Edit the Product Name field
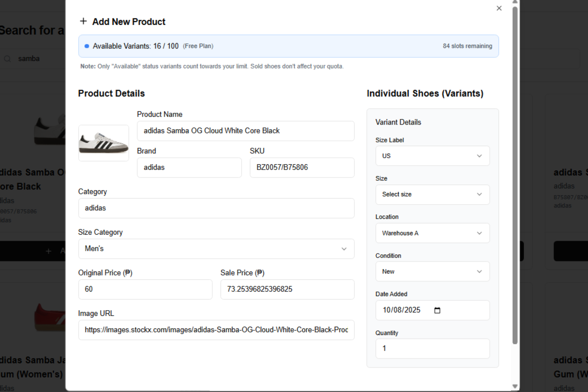Screen dimensions: 588x392 pyautogui.click(x=246, y=131)
